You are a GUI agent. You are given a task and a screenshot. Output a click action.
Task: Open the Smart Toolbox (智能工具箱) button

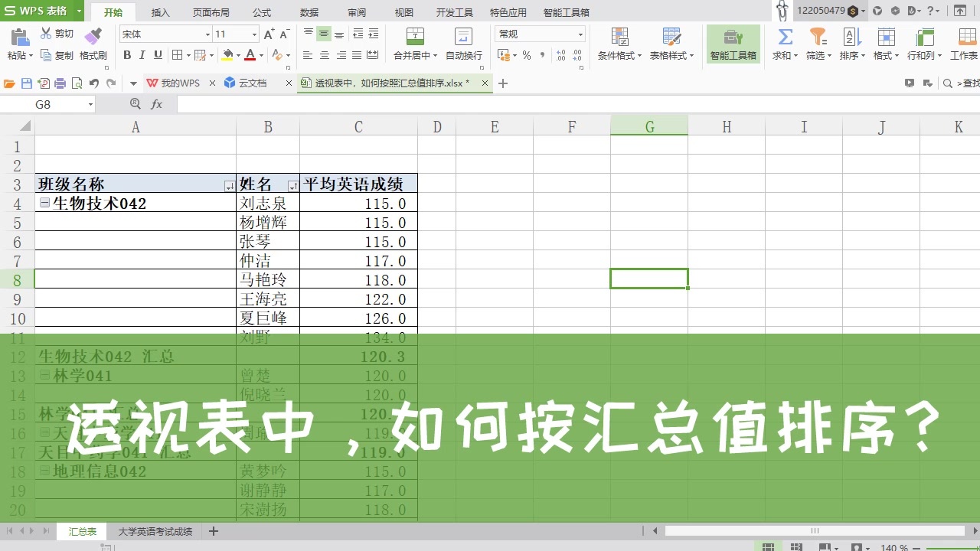pyautogui.click(x=733, y=44)
